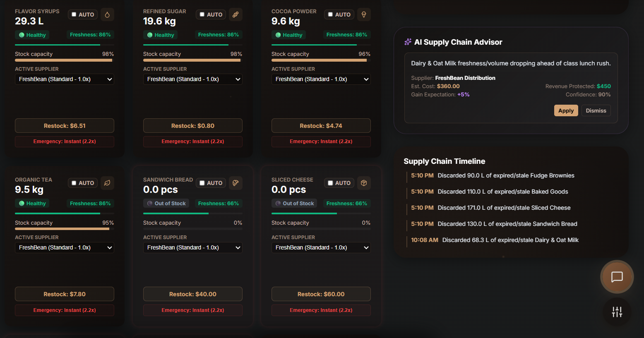The width and height of the screenshot is (644, 338).
Task: Click the Organic Tea leaf icon
Action: pyautogui.click(x=107, y=183)
